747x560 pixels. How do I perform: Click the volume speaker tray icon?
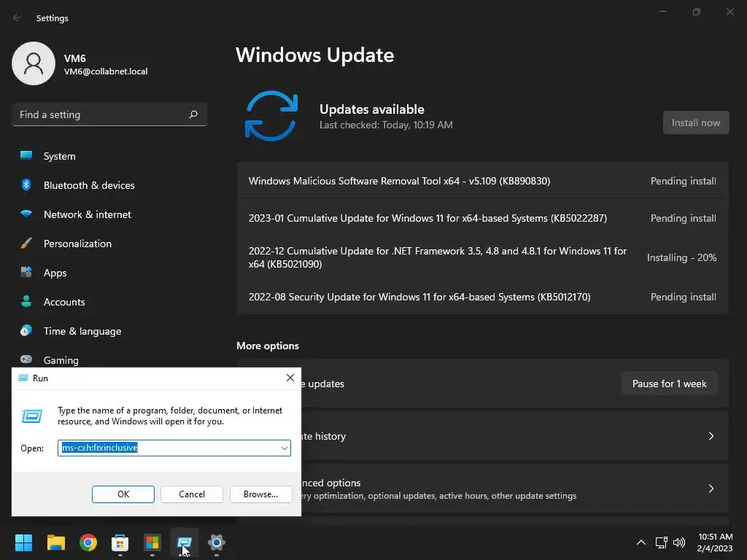[x=679, y=542]
